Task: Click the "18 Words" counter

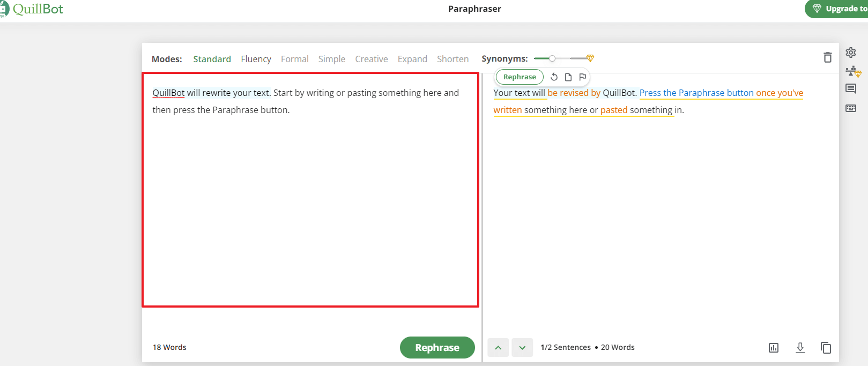Action: (x=169, y=347)
